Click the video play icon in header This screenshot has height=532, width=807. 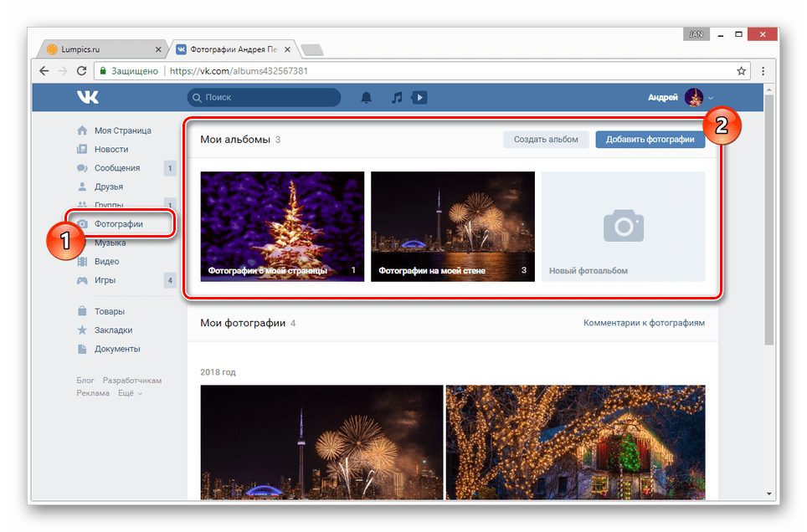click(x=419, y=97)
